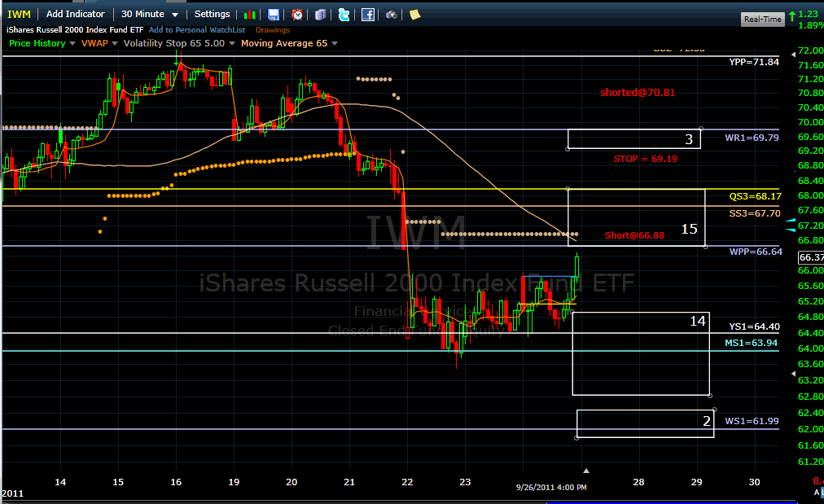Open the alarm clock alert icon
Screen dimensions: 824x504
(297, 15)
